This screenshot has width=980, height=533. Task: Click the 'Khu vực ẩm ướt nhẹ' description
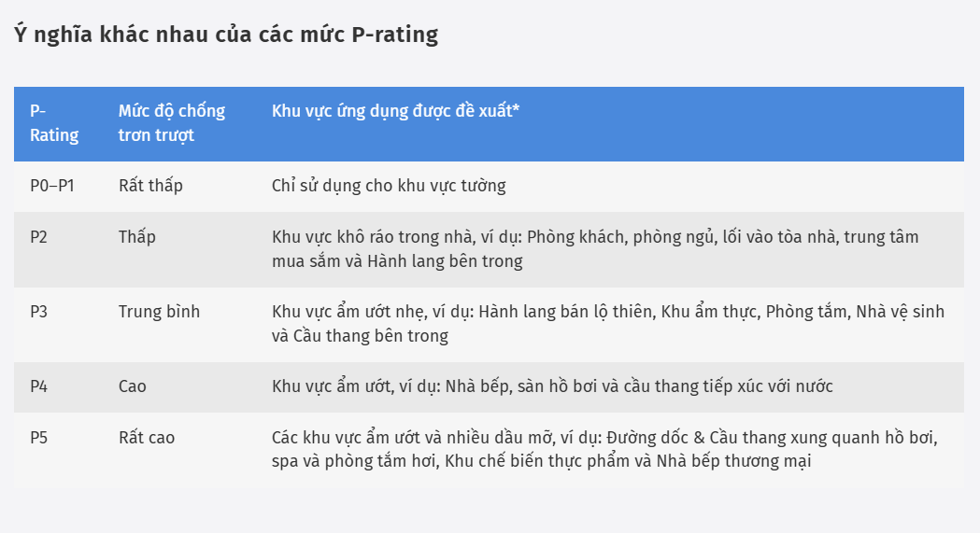[x=350, y=312]
